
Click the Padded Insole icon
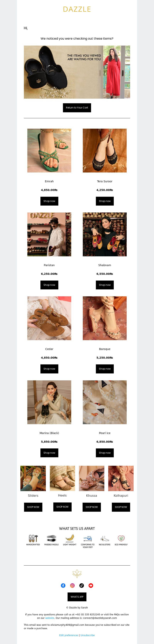[51, 538]
